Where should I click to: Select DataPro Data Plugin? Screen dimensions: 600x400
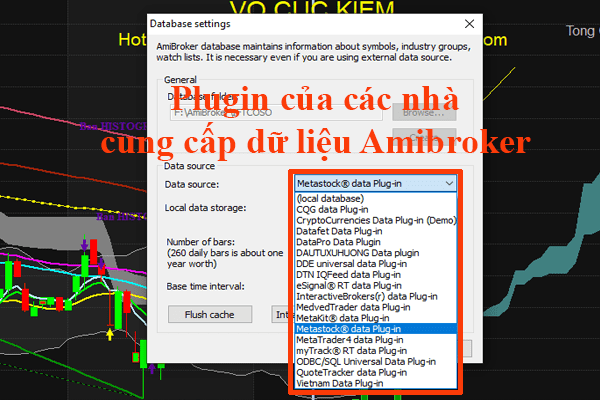click(375, 242)
